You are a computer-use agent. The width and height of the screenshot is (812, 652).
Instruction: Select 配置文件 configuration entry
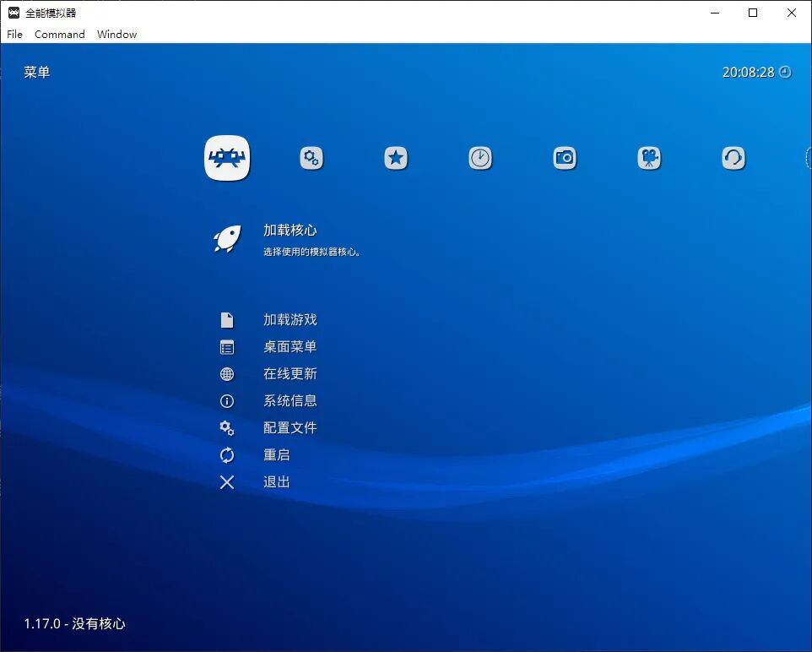291,428
